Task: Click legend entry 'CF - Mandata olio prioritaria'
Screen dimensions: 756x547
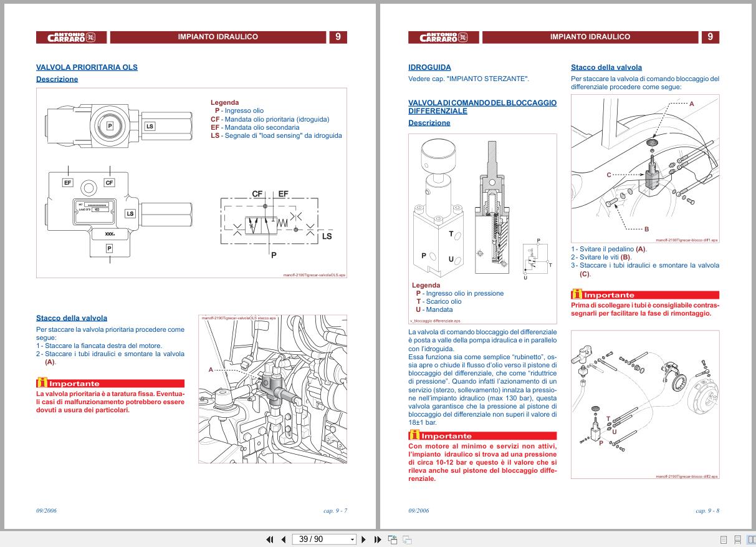Action: [x=270, y=119]
